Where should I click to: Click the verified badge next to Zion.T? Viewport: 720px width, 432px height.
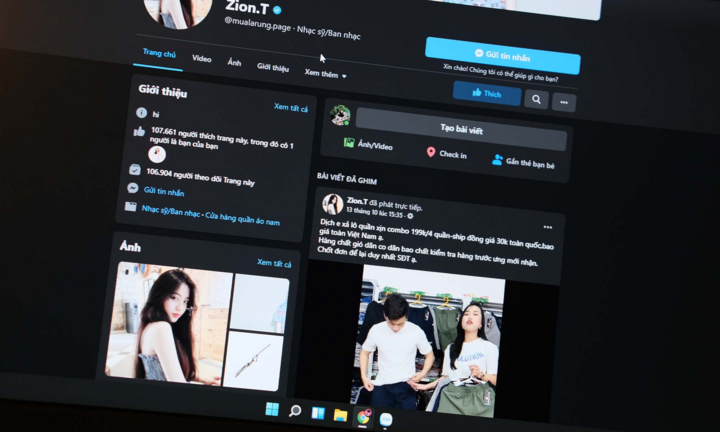277,10
